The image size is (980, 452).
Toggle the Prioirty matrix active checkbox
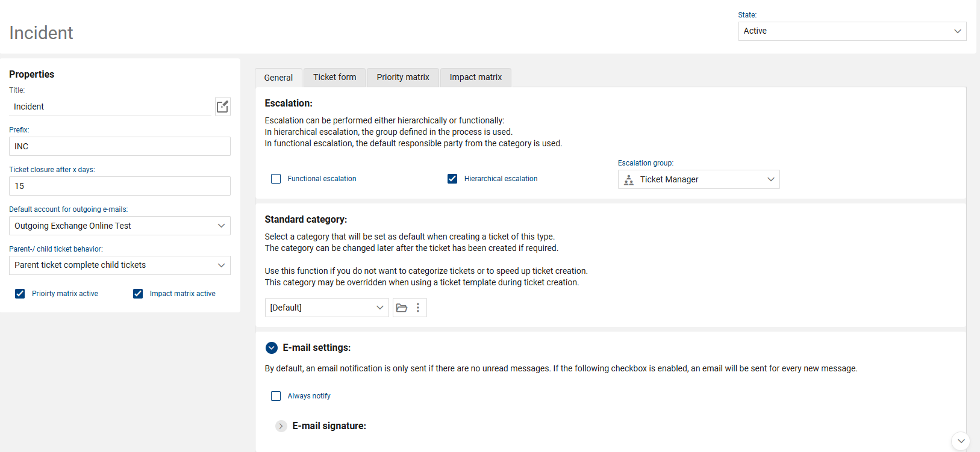(x=20, y=294)
